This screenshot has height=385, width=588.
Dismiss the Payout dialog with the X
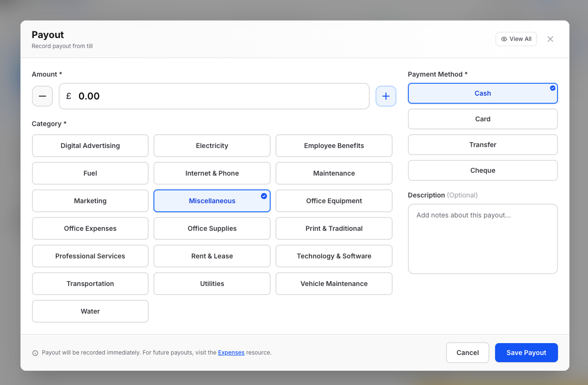point(550,39)
